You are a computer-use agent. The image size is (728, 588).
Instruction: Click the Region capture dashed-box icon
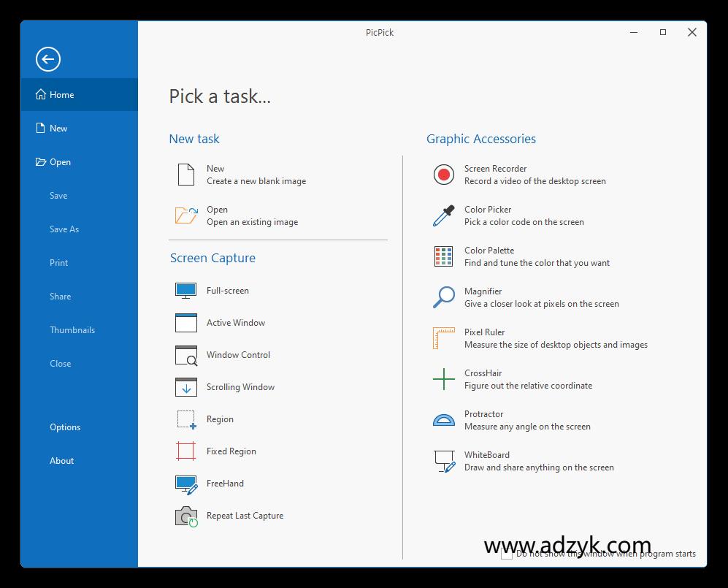point(187,419)
